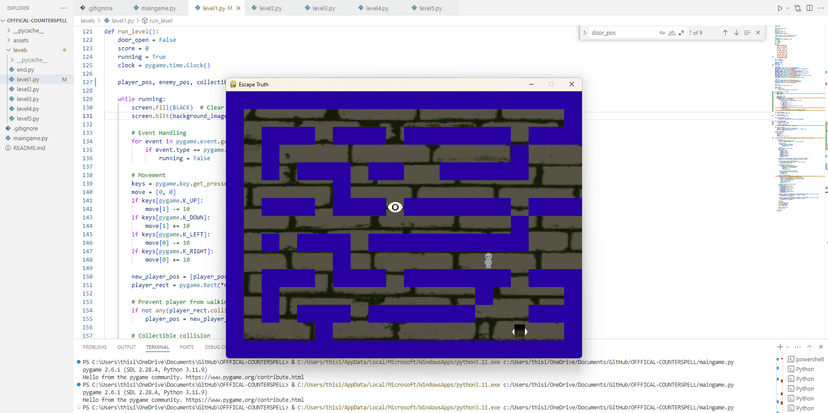Expand the assets folder
This screenshot has height=413, width=828.
coord(21,40)
